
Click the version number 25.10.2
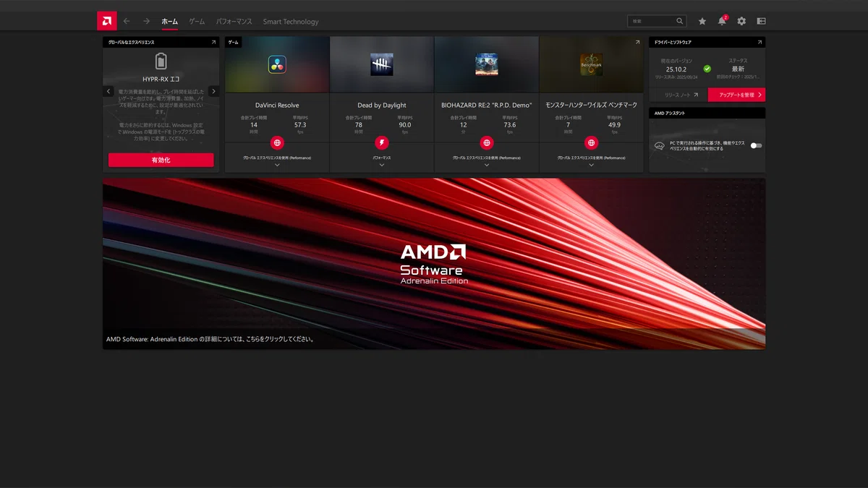pos(676,69)
